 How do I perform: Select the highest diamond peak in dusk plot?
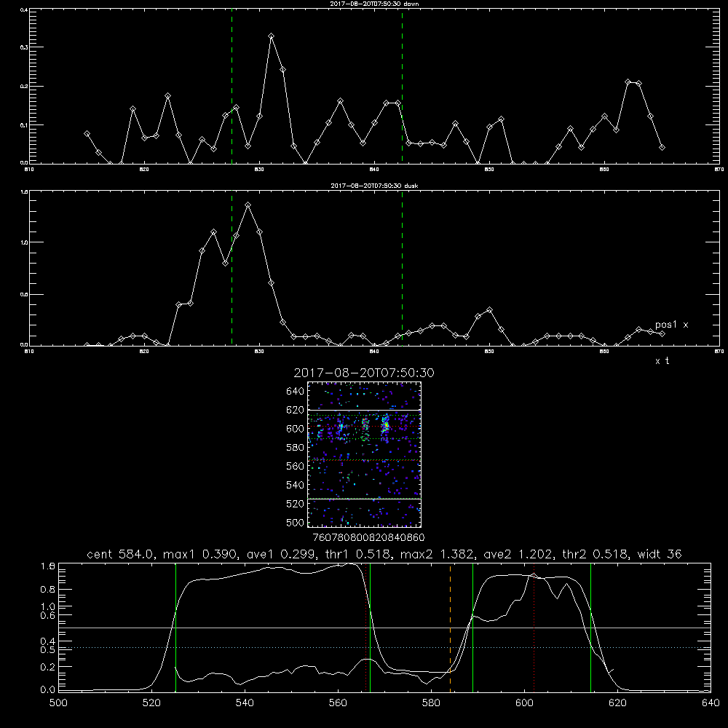(x=248, y=205)
